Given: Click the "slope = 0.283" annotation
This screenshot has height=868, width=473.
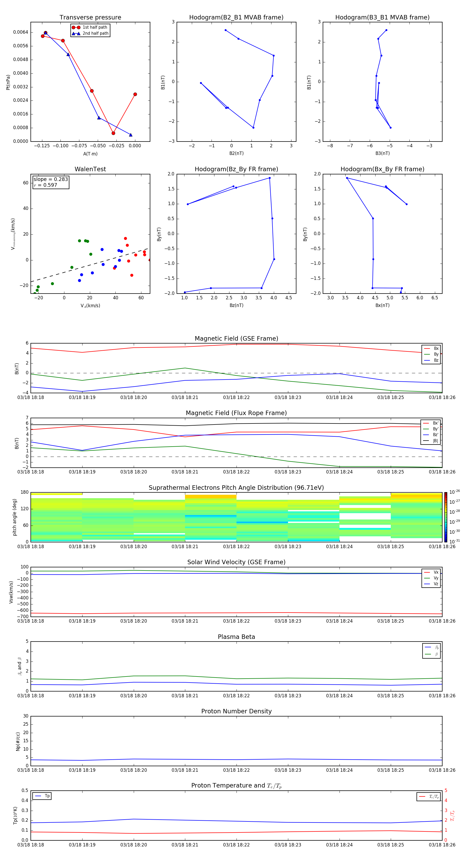Looking at the screenshot, I should pos(50,179).
